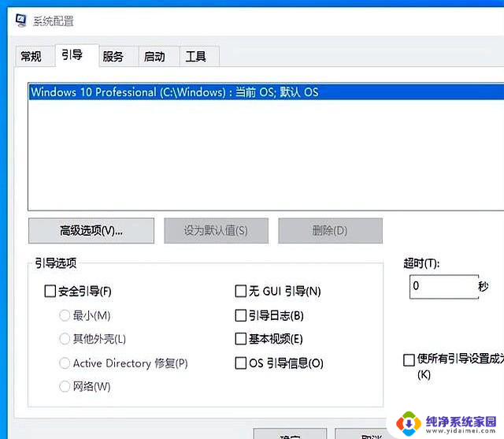The height and width of the screenshot is (439, 504).
Task: Click the 删除(D) button
Action: point(330,231)
